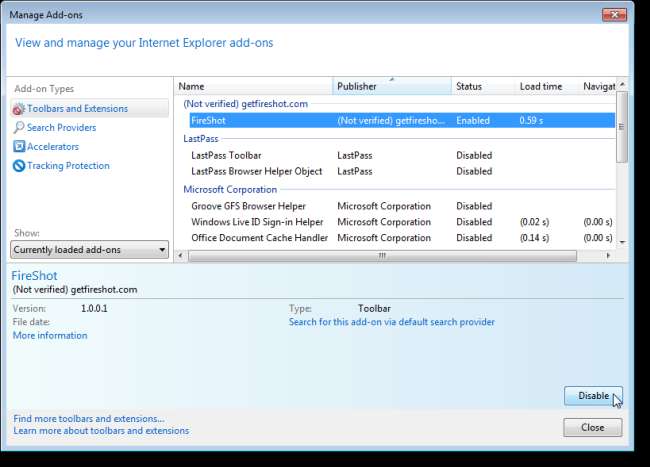Screen dimensions: 650x467
Task: Select Windows Live ID Sign-in Helper row
Action: [402, 222]
